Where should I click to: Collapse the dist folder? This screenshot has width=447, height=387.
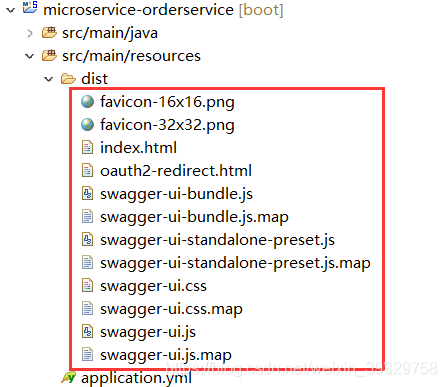coord(49,79)
